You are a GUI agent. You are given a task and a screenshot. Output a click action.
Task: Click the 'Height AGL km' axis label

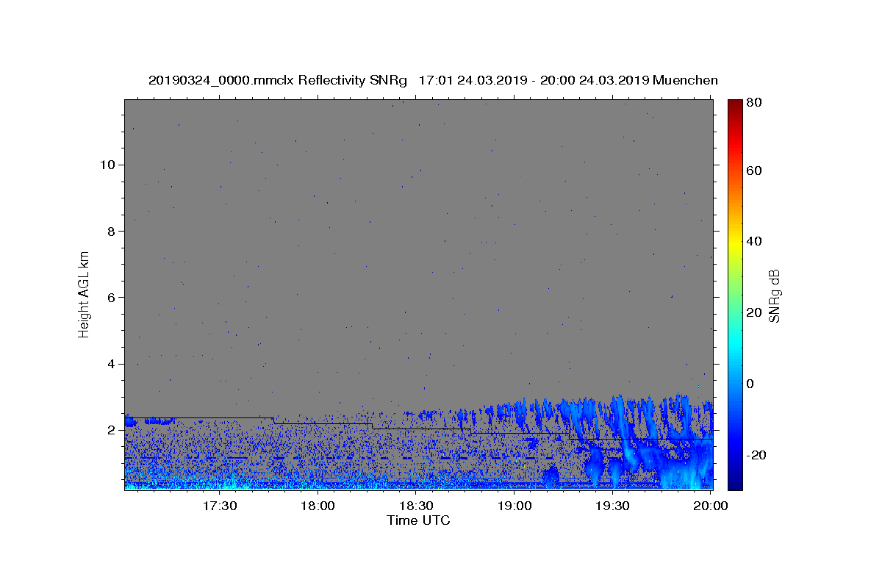(85, 293)
